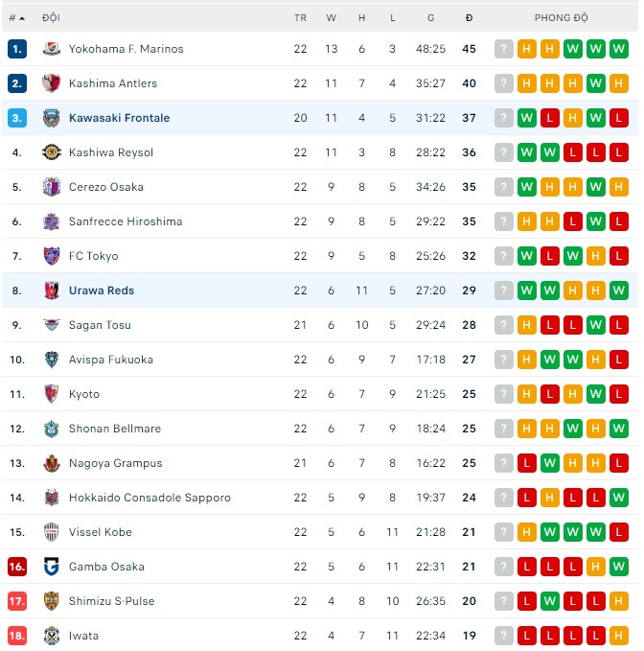Click the Gamba Osaka team crest
Viewport: 644px width, 651px height.
tap(51, 567)
